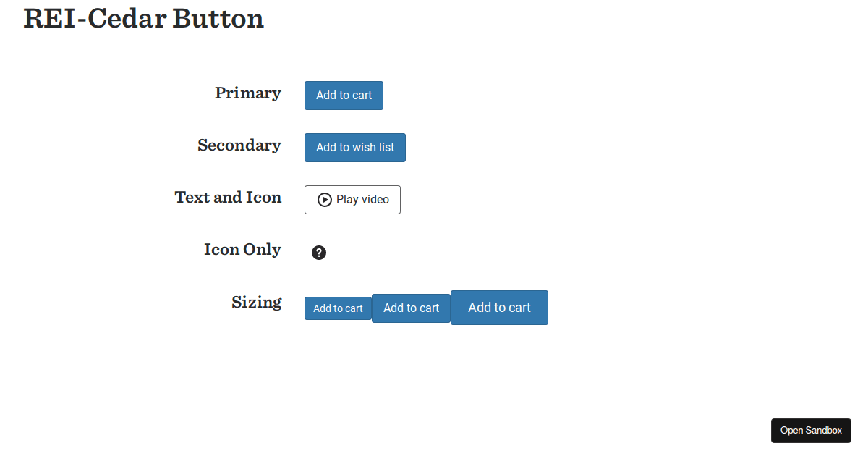868x456 pixels.
Task: Open the sandbox via Open Sandbox button
Action: pos(811,430)
